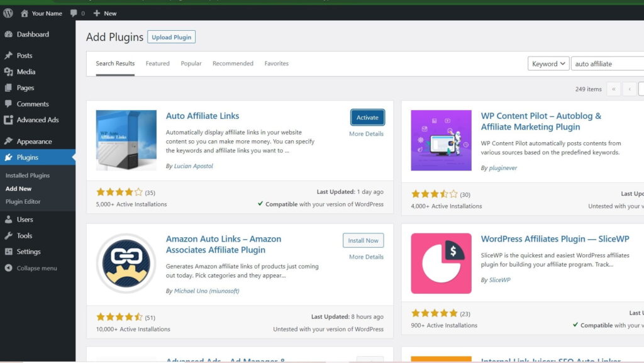Open the Auto Affiliate Links title link
Image resolution: width=644 pixels, height=363 pixels.
(203, 116)
